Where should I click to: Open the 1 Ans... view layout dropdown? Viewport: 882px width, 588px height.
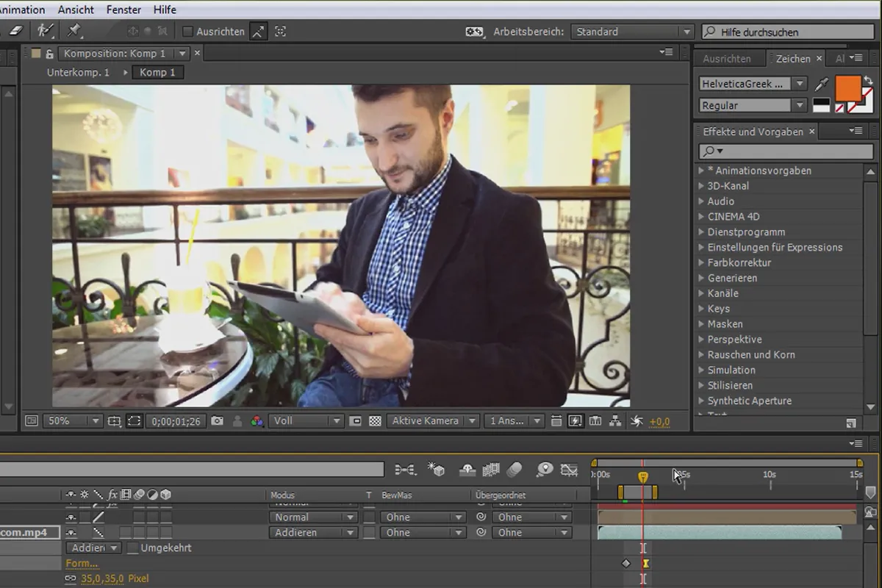point(514,421)
